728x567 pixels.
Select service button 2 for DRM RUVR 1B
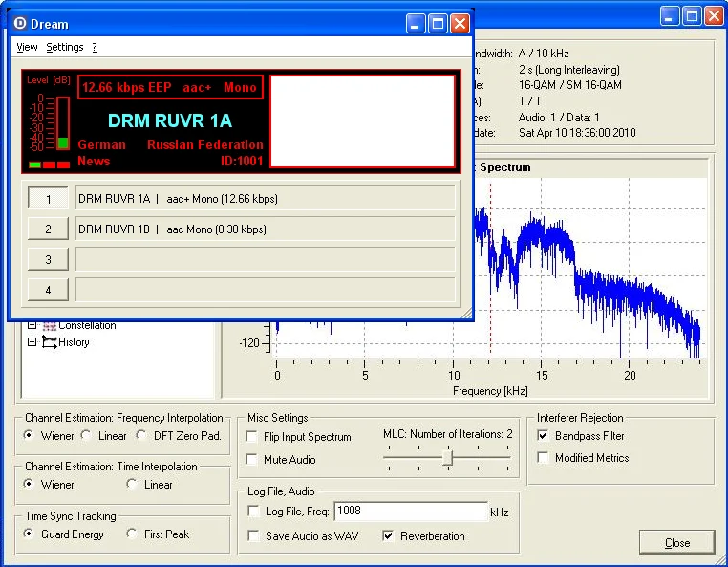[48, 229]
